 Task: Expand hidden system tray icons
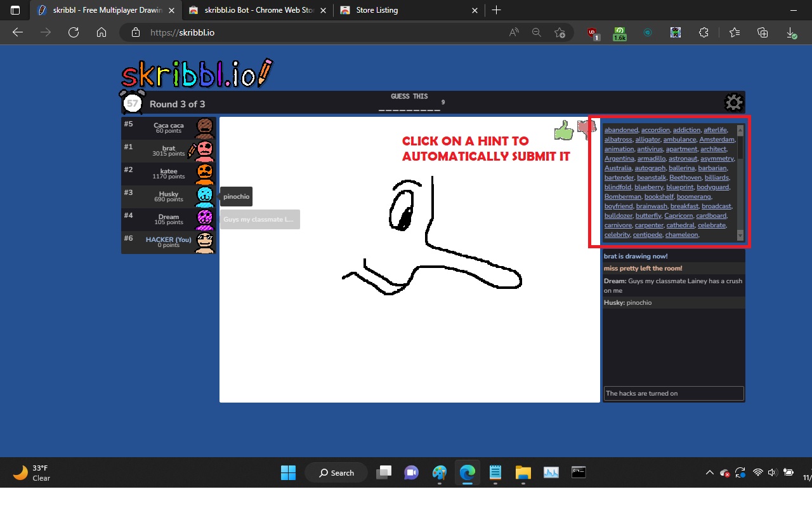[710, 472]
